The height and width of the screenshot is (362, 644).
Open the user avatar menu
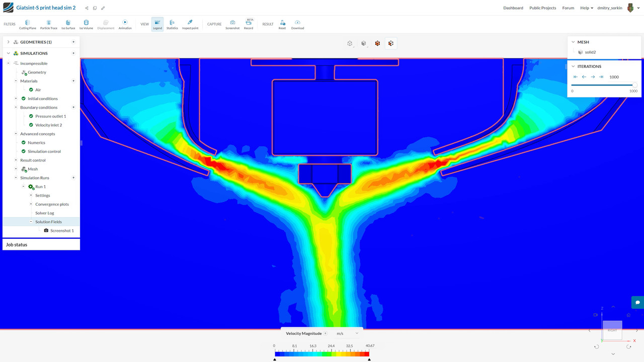[x=630, y=8]
